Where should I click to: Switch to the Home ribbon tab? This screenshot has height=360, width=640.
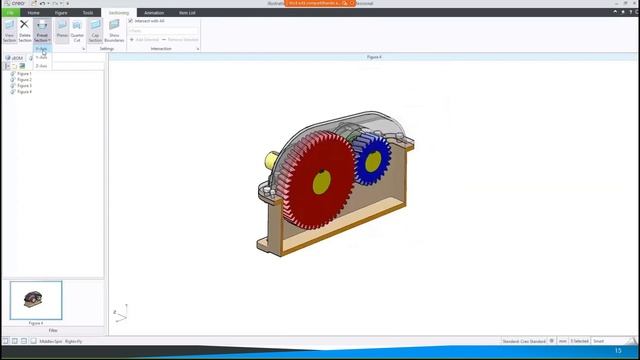[x=33, y=13]
